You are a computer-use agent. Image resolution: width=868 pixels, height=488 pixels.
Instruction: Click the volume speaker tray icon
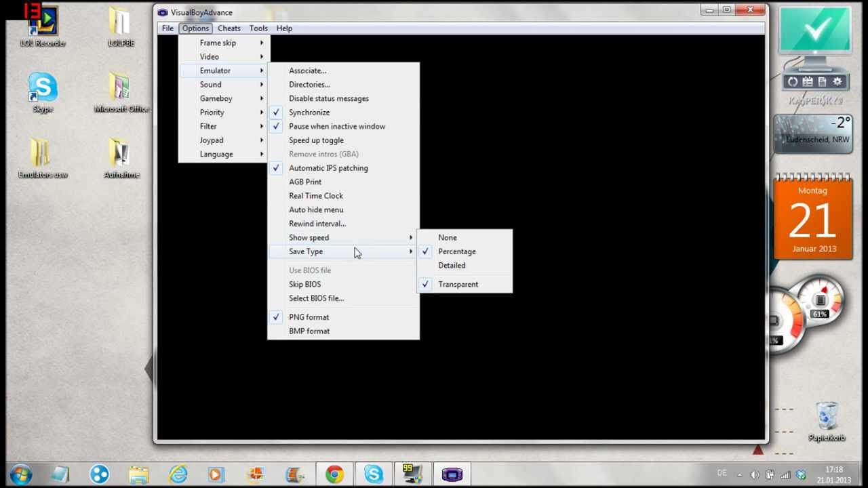click(754, 474)
